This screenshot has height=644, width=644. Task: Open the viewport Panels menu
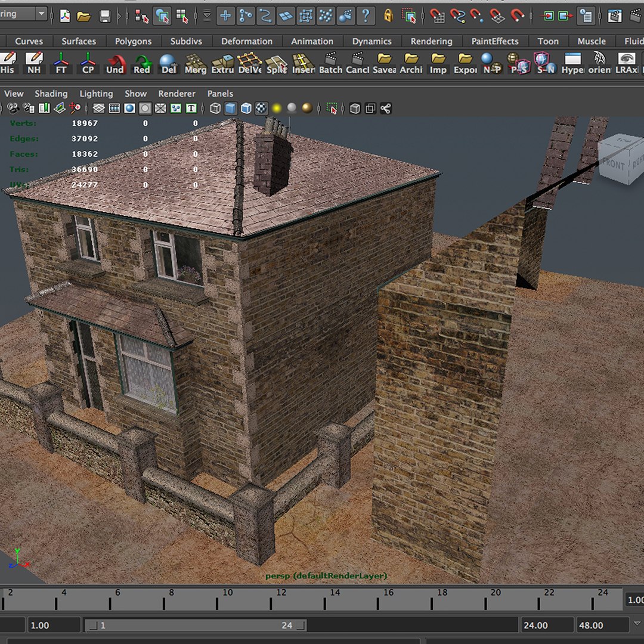220,94
